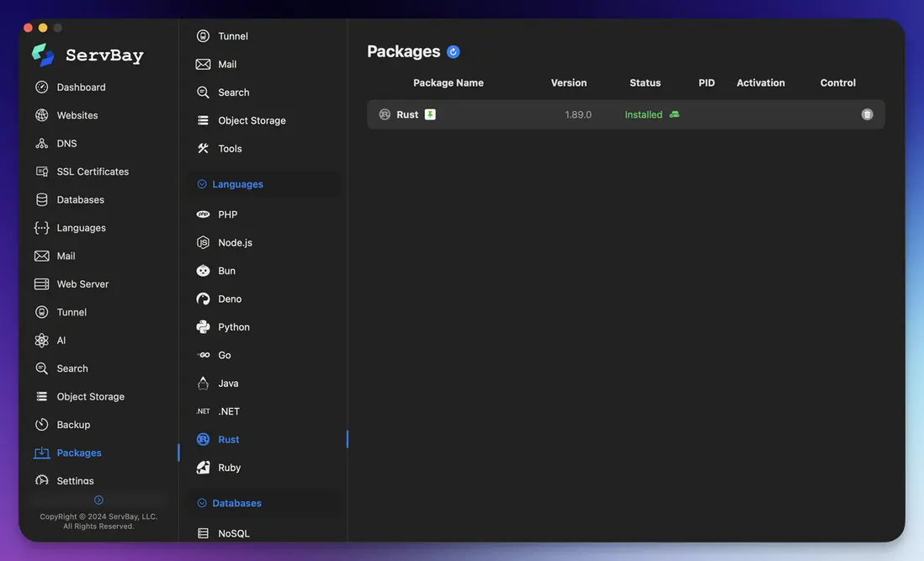Refresh the Packages list with the blue button
Screen dimensions: 924x561
pyautogui.click(x=453, y=52)
